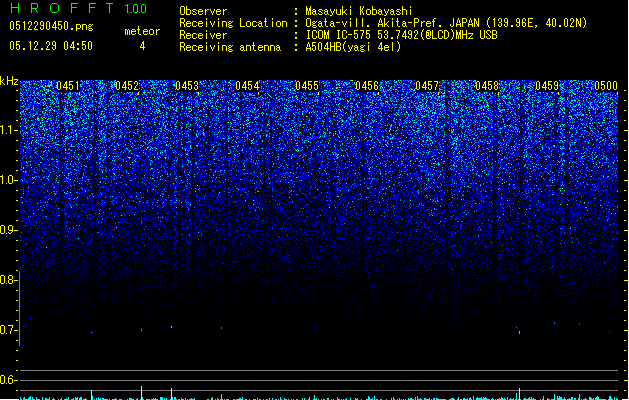
Task: Click antenna value A504HB(yagi 4el)
Action: tap(353, 47)
